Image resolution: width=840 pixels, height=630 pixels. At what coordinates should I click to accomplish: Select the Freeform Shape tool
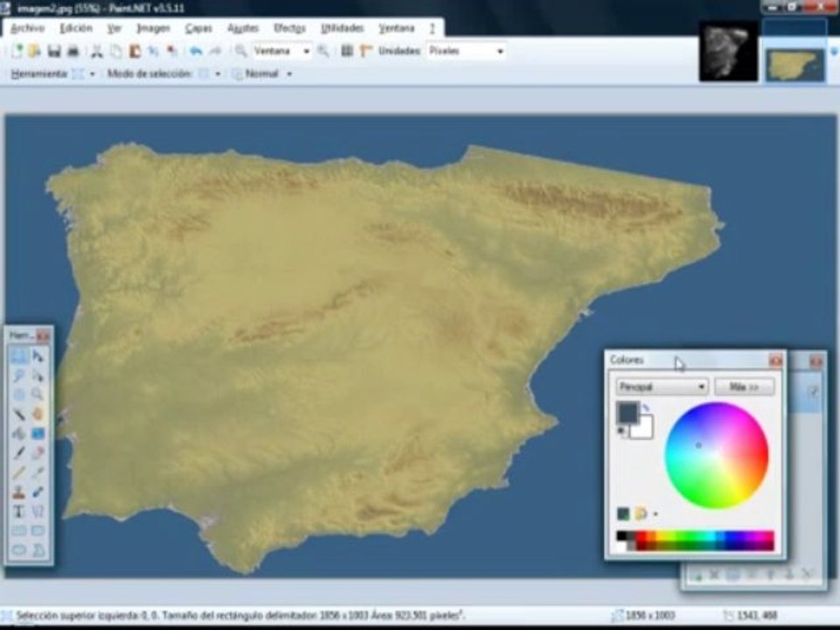pos(38,550)
